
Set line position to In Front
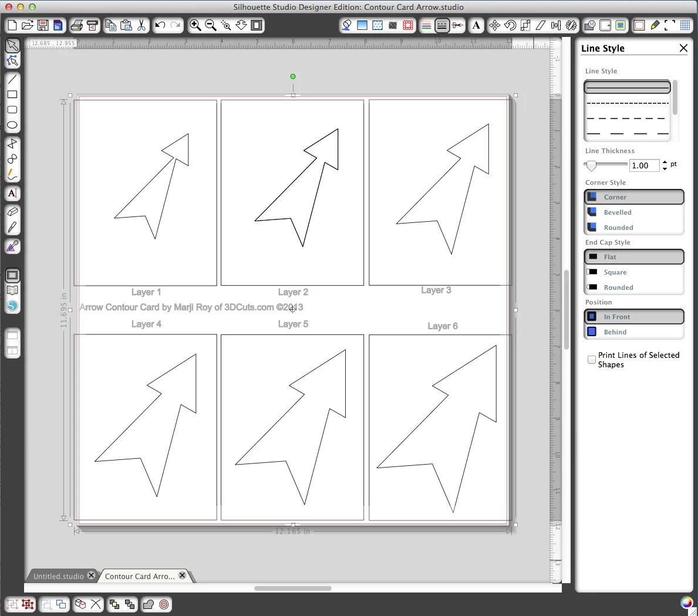pyautogui.click(x=634, y=317)
